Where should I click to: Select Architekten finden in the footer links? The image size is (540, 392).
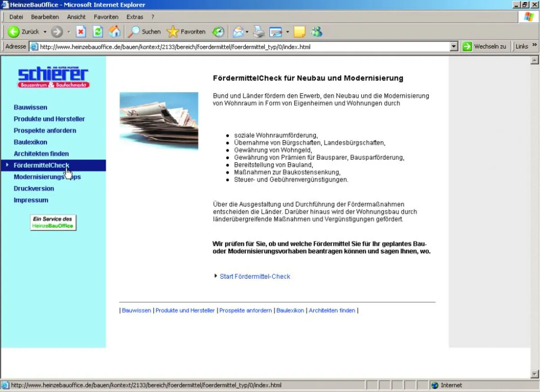click(x=332, y=311)
